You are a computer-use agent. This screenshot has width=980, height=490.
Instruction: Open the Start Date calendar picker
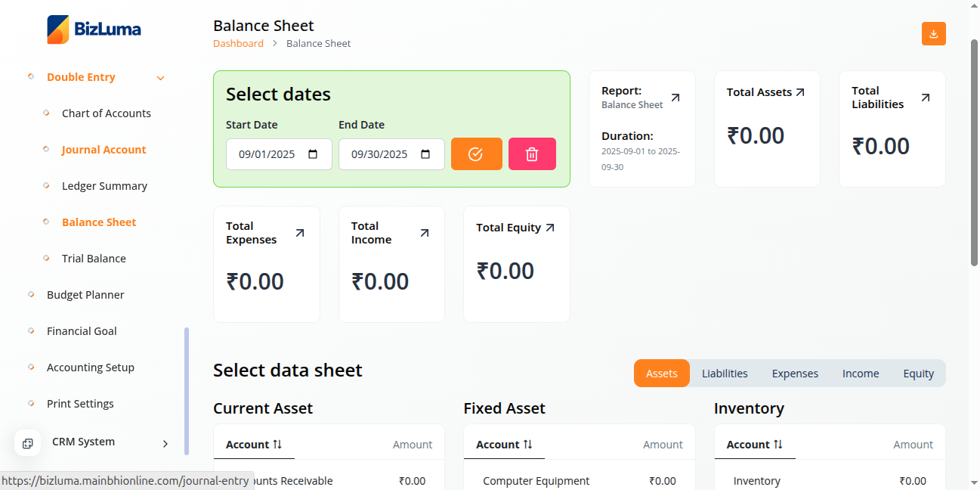coord(314,154)
